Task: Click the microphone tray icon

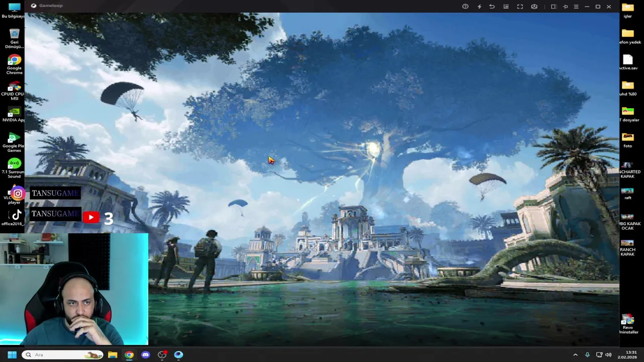Action: (587, 354)
